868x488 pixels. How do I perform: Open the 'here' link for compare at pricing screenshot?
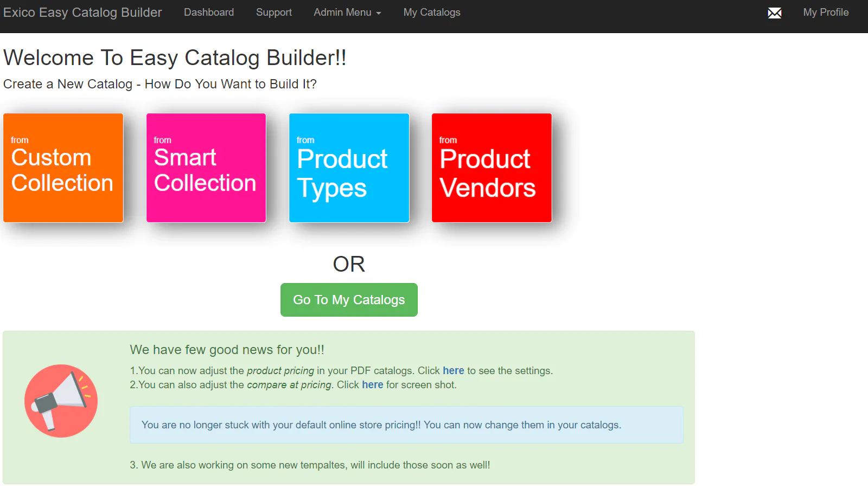point(373,385)
